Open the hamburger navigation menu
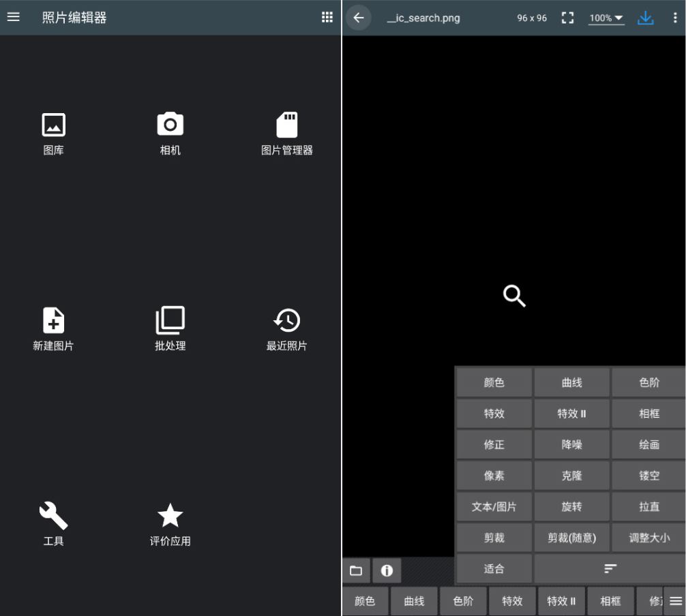The image size is (686, 616). (x=14, y=18)
